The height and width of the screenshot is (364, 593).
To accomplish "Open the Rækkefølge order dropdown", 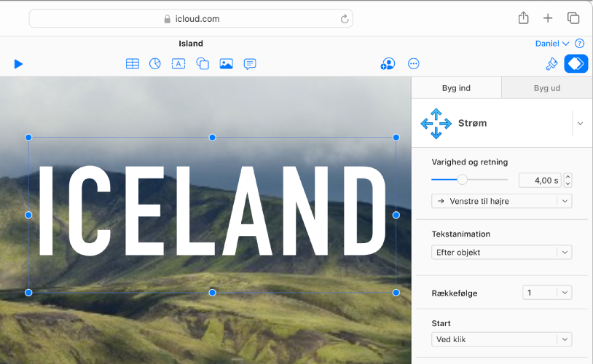I will (x=547, y=293).
